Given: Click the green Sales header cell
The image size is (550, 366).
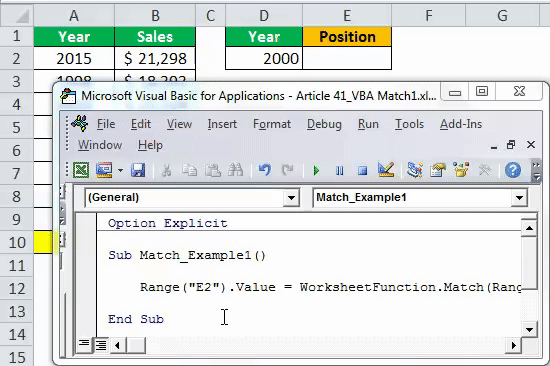Looking at the screenshot, I should [x=155, y=37].
